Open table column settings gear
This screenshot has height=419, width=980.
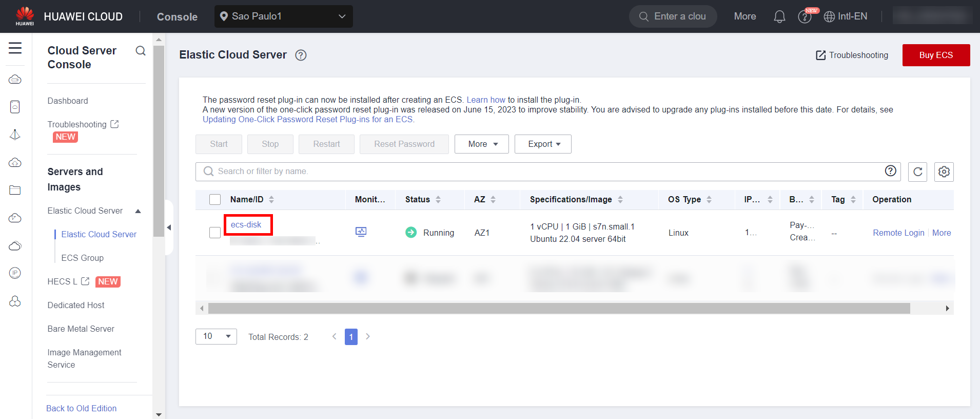(x=944, y=172)
